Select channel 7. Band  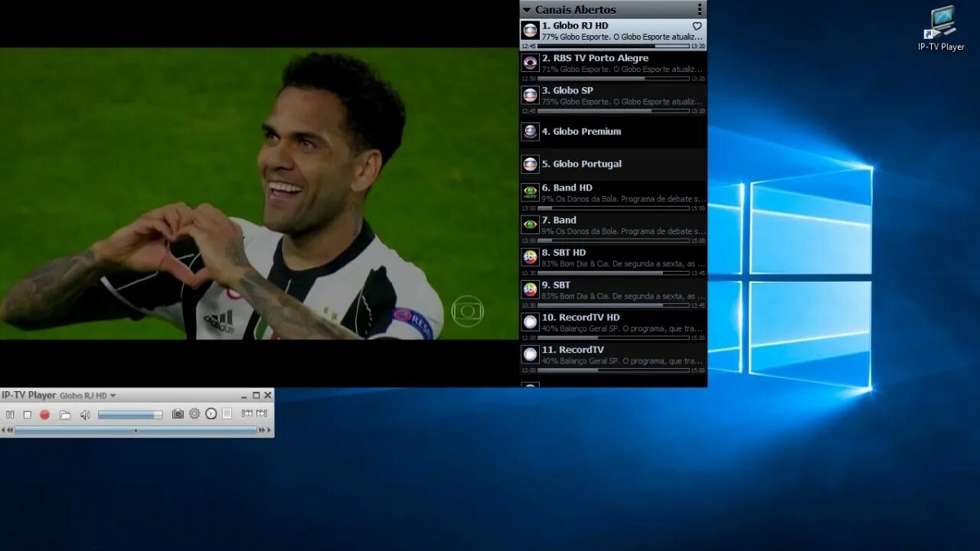point(613,229)
